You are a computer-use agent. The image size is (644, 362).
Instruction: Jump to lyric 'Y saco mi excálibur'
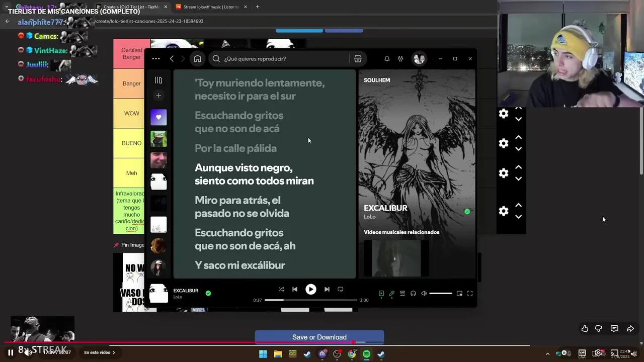(240, 265)
